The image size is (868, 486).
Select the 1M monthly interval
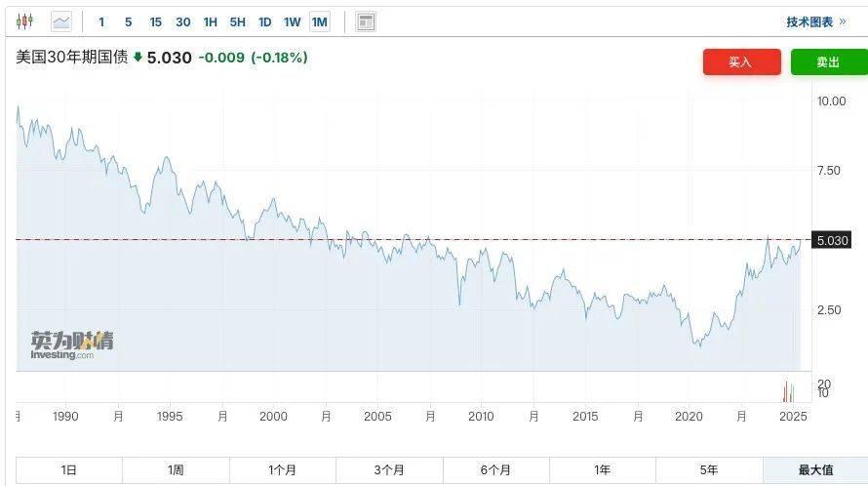pos(320,22)
